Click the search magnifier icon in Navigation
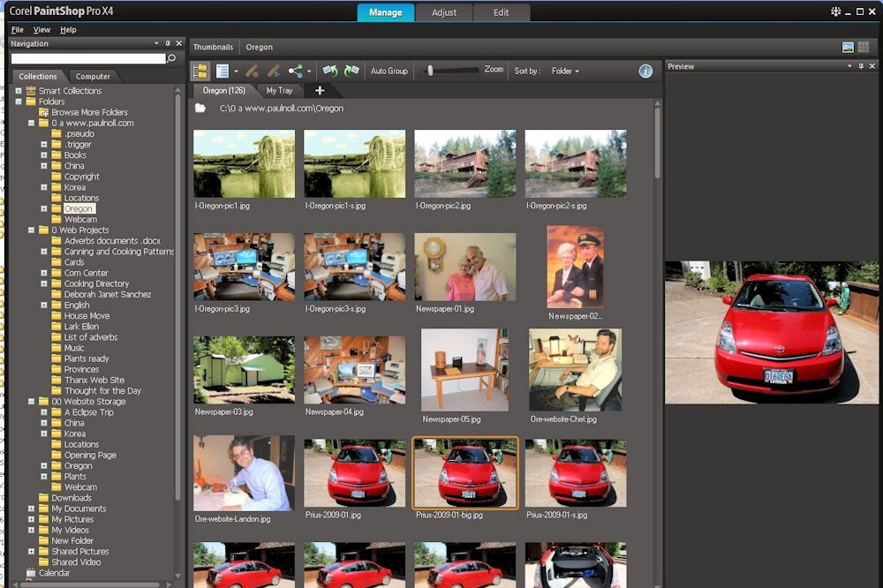The width and height of the screenshot is (883, 588). point(172,58)
